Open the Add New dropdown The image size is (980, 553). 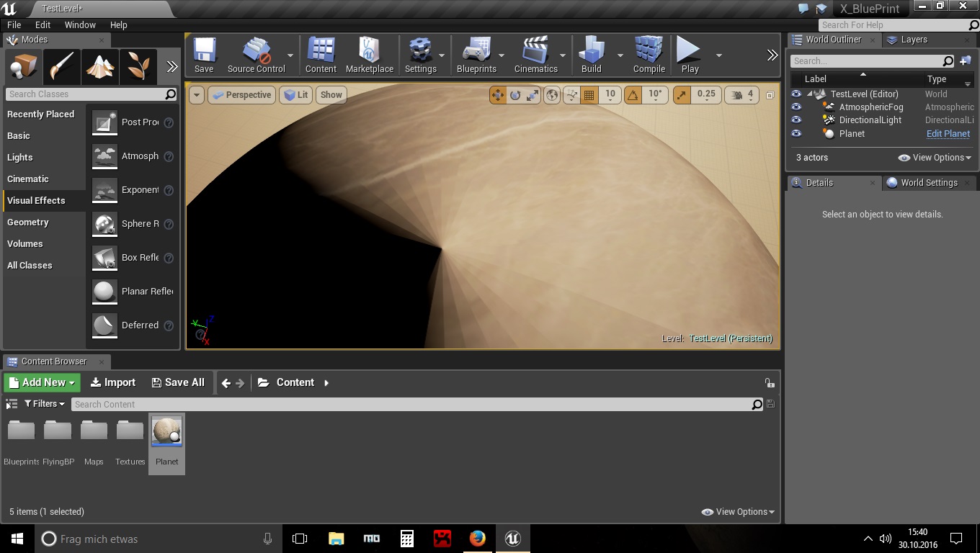click(42, 382)
